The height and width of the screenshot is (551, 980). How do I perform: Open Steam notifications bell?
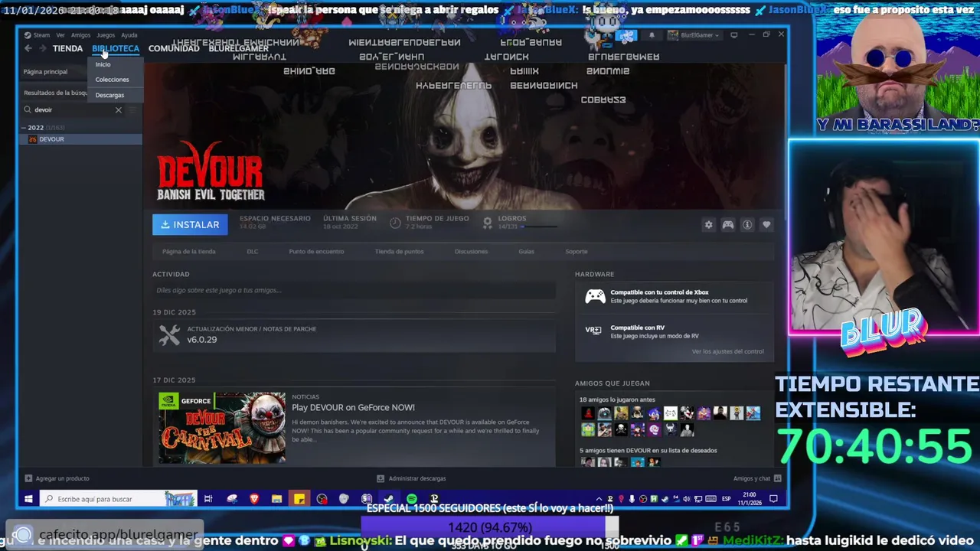pyautogui.click(x=652, y=35)
